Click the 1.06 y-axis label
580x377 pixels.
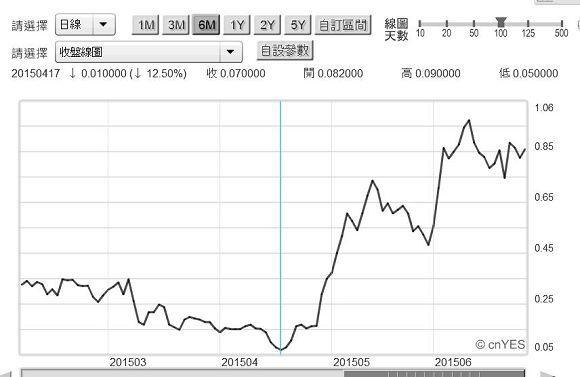pyautogui.click(x=544, y=108)
